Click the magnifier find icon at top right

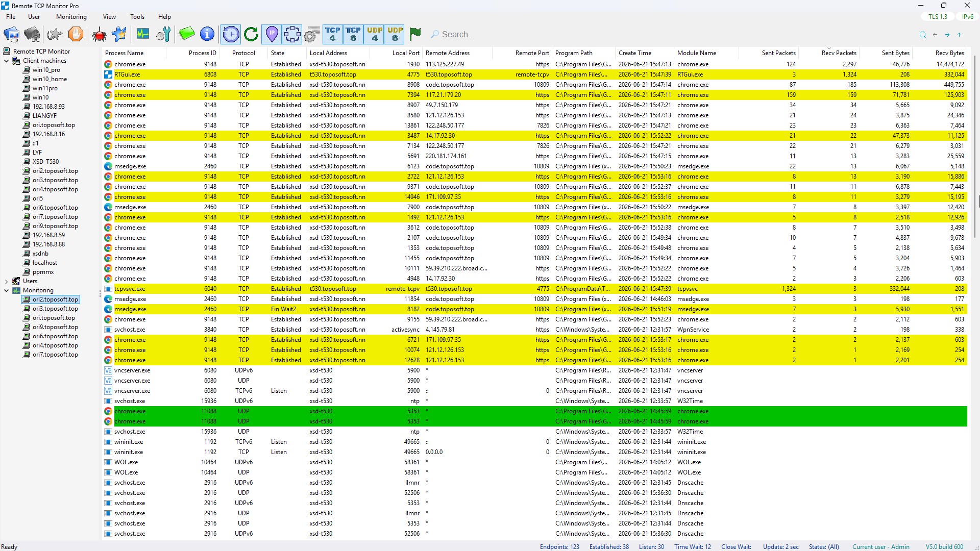923,35
